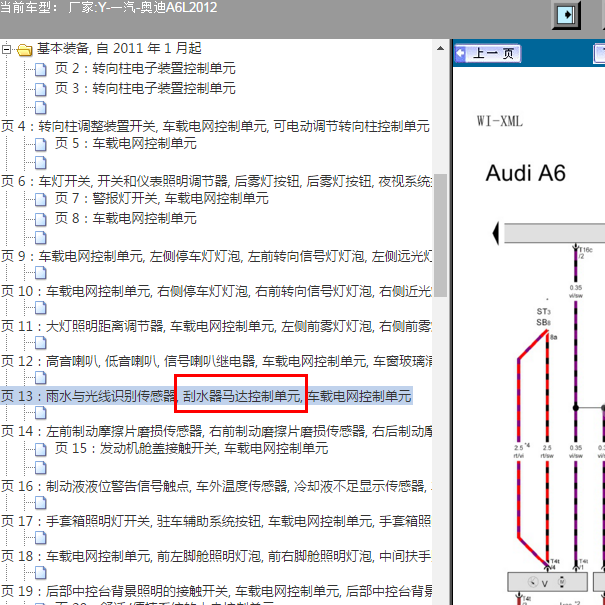Open 页 9 左侧停车灯灯泡 entry

(216, 256)
